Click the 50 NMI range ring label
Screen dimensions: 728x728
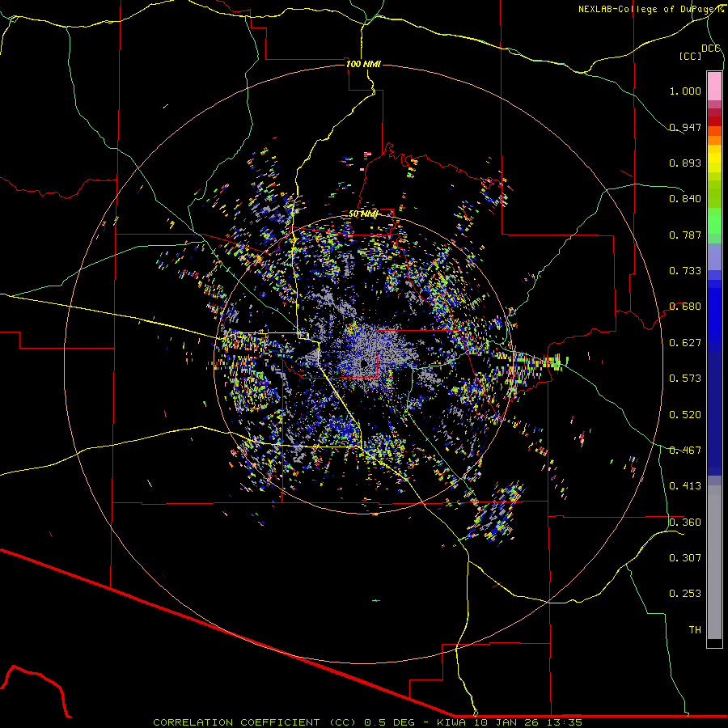[x=363, y=214]
